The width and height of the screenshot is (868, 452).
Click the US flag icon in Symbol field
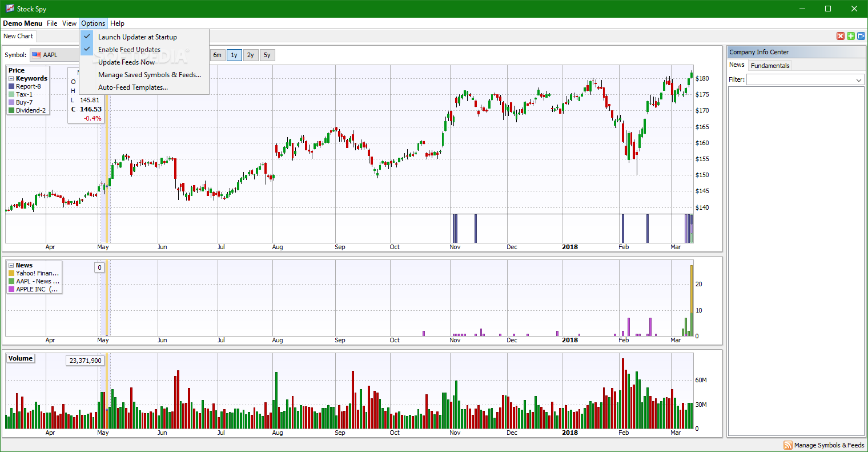tap(37, 55)
